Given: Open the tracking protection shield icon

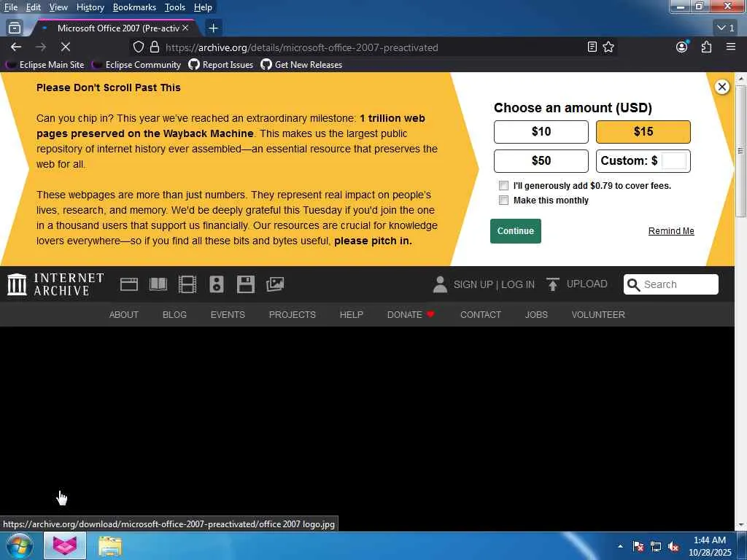Looking at the screenshot, I should tap(138, 47).
